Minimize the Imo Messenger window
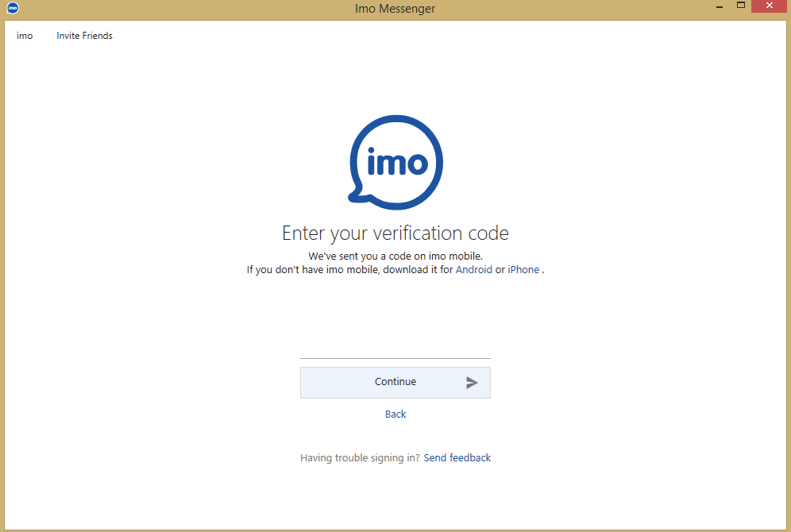This screenshot has width=791, height=532. click(x=720, y=7)
